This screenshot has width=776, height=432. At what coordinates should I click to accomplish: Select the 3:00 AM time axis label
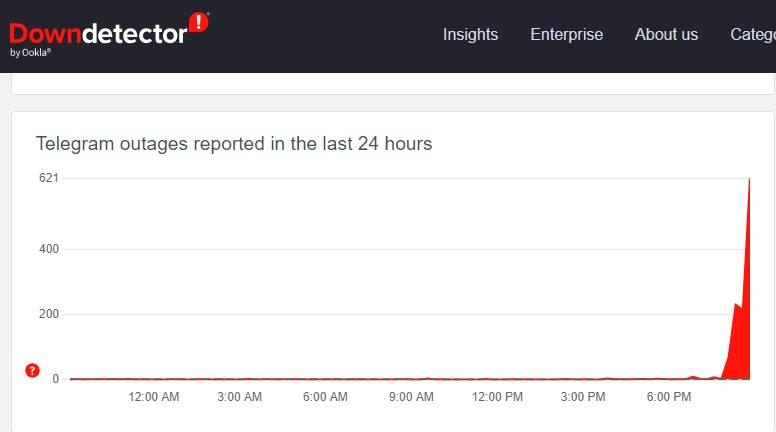coord(240,398)
